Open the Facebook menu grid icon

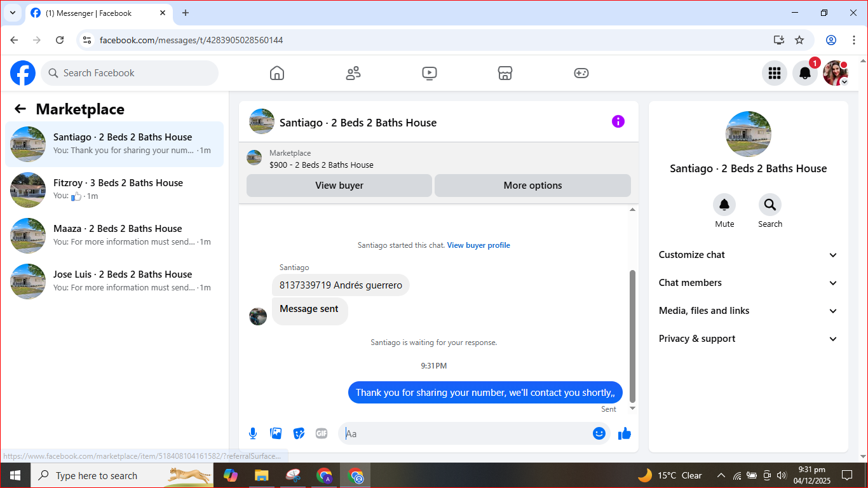[775, 73]
